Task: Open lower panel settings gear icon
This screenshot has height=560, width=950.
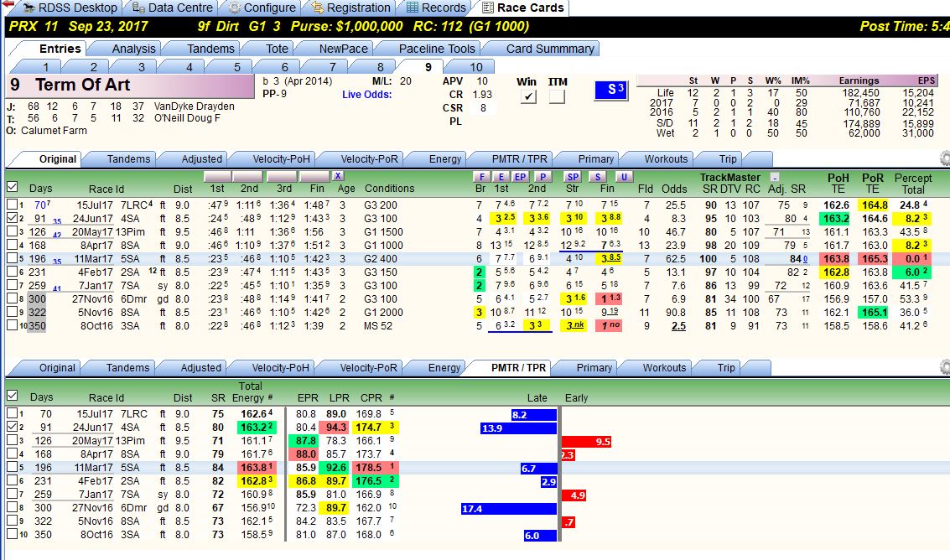Action: (944, 366)
